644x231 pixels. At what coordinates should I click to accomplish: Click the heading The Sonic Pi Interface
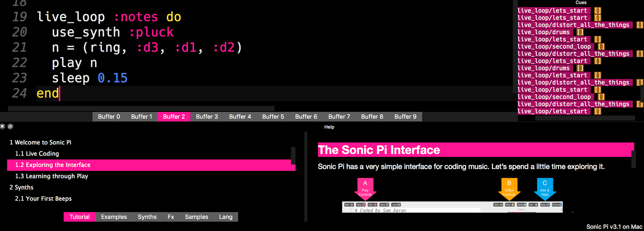379,150
